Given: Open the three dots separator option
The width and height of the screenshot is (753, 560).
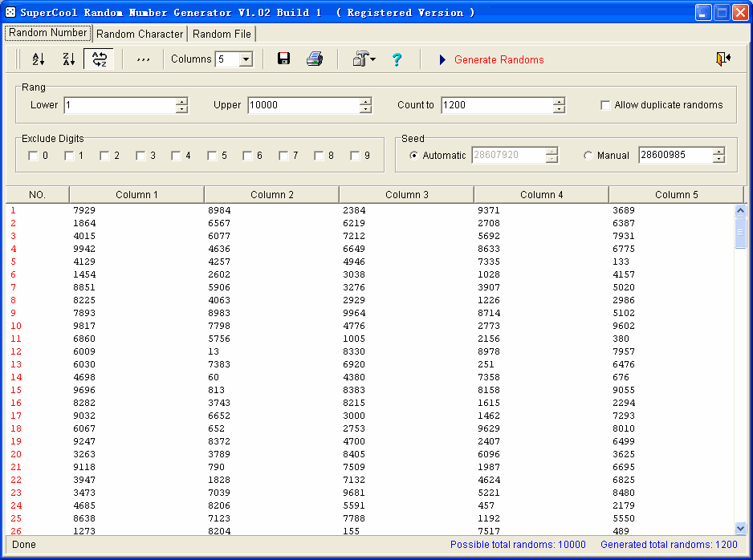Looking at the screenshot, I should click(x=143, y=59).
